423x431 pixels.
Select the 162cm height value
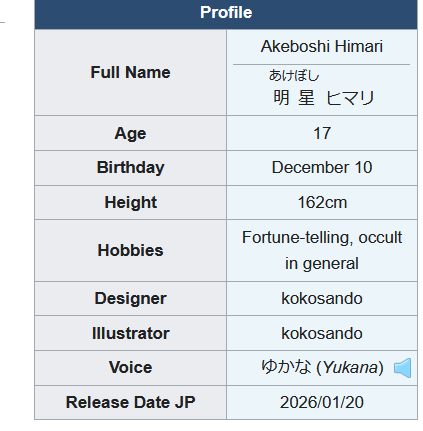(x=322, y=202)
